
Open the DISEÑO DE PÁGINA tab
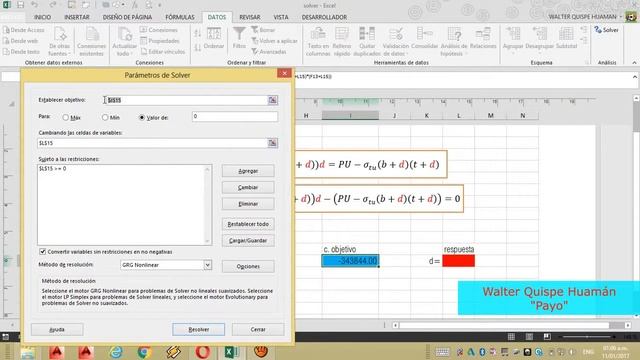pos(127,17)
